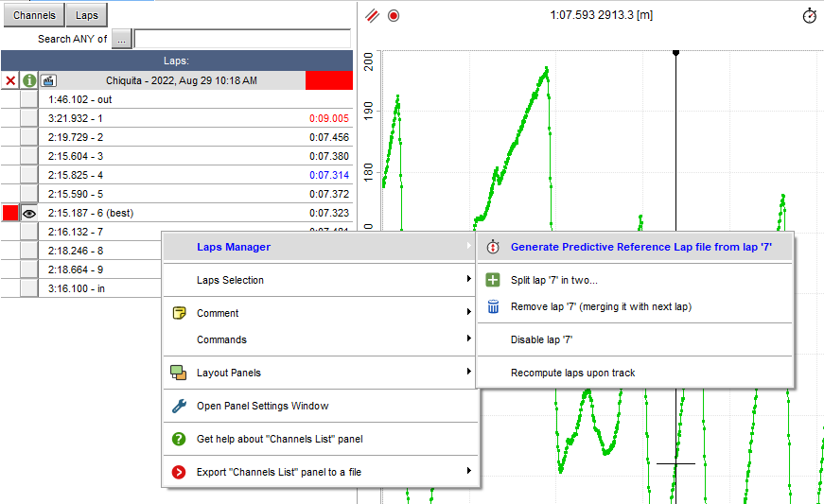Switch to the Channels button
Image resolution: width=824 pixels, height=504 pixels.
[34, 15]
